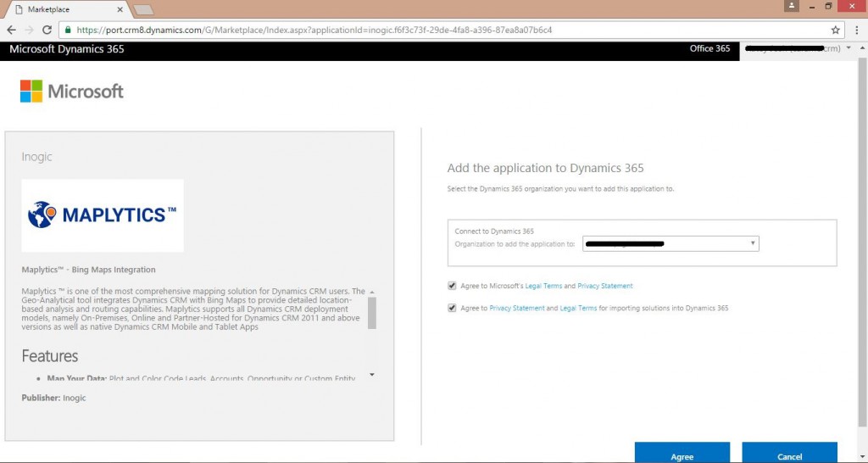Screen dimensions: 868x463
Task: Click the Inogic title text
Action: tap(36, 157)
